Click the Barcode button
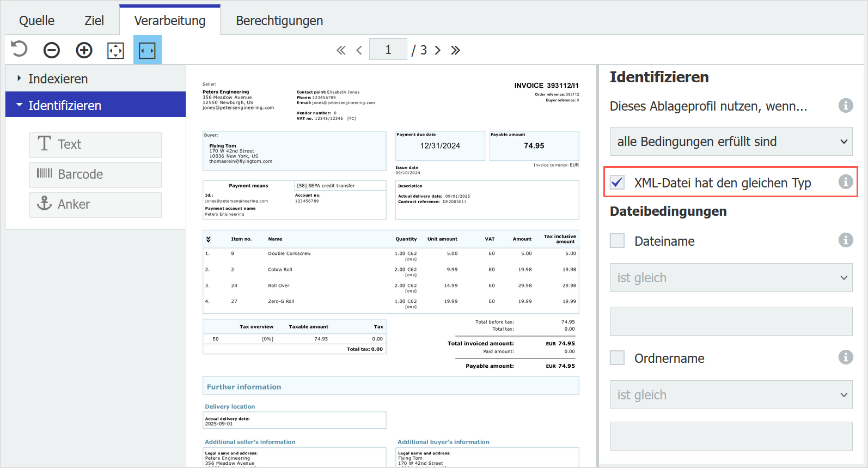 pyautogui.click(x=95, y=174)
